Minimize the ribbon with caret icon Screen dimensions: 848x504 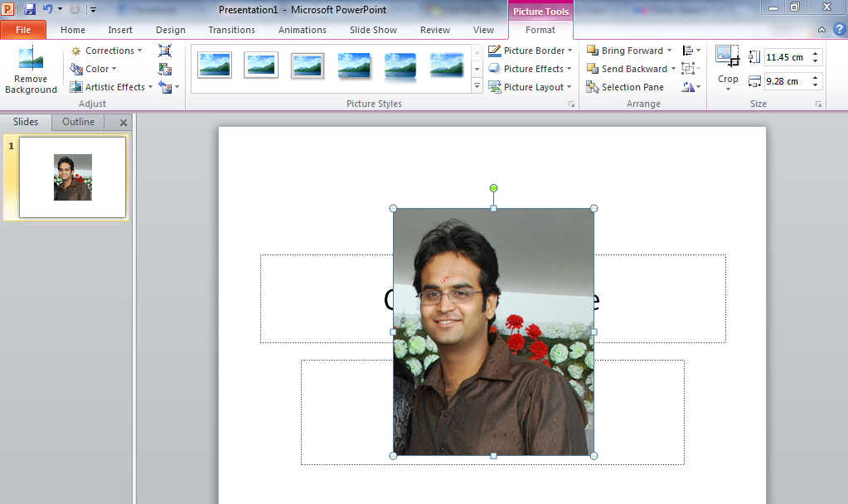(822, 30)
